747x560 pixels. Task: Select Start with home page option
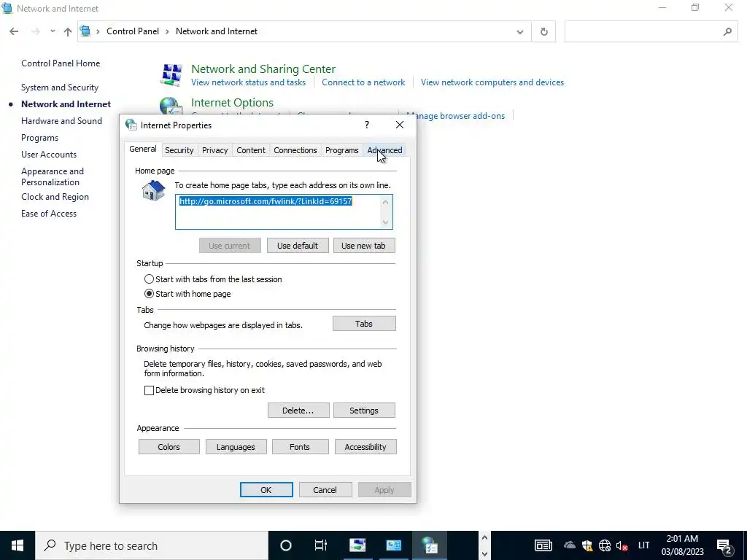[149, 294]
